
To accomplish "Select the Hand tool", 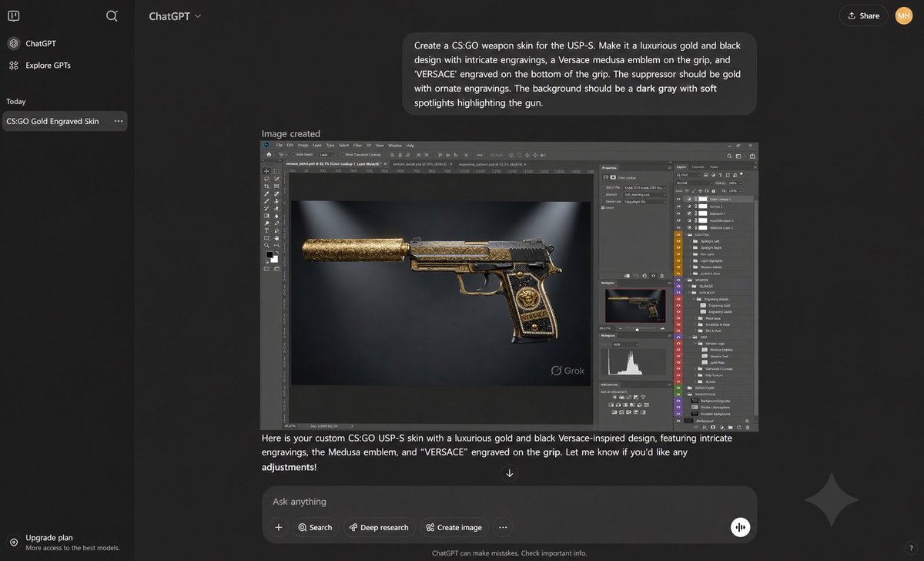I will (276, 238).
